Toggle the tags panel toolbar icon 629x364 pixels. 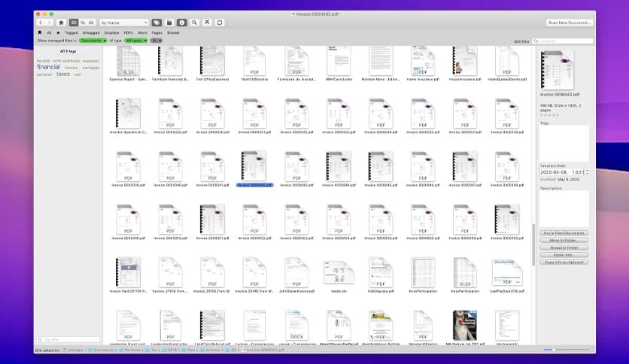[x=156, y=23]
